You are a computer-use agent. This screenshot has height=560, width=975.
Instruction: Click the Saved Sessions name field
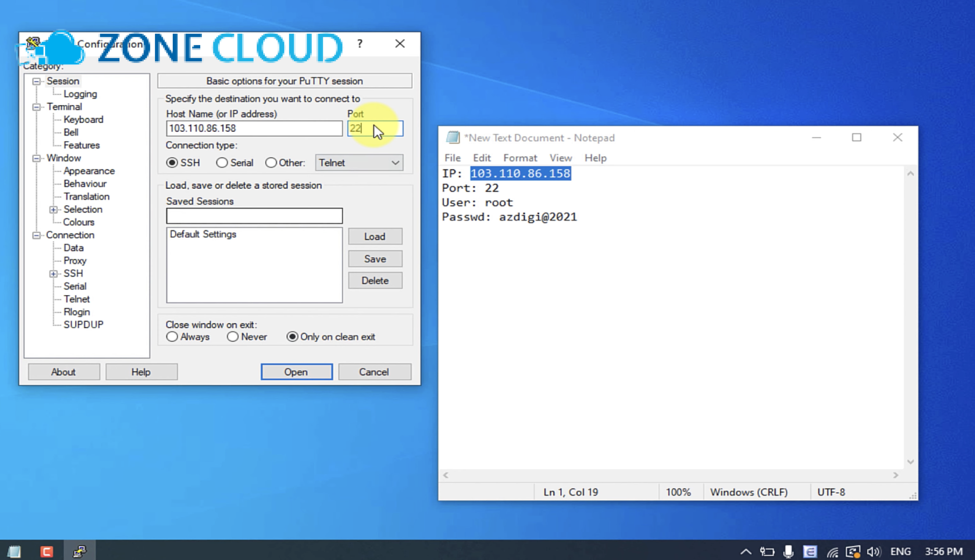[254, 216]
